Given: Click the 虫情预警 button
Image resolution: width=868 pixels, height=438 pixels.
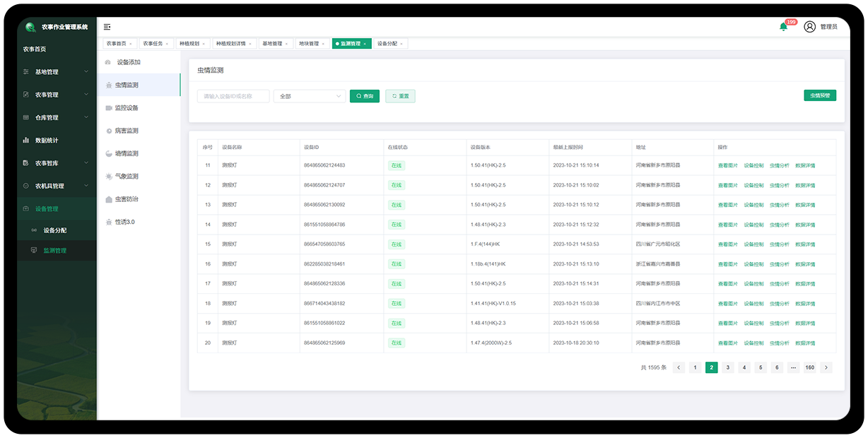Looking at the screenshot, I should [x=820, y=95].
